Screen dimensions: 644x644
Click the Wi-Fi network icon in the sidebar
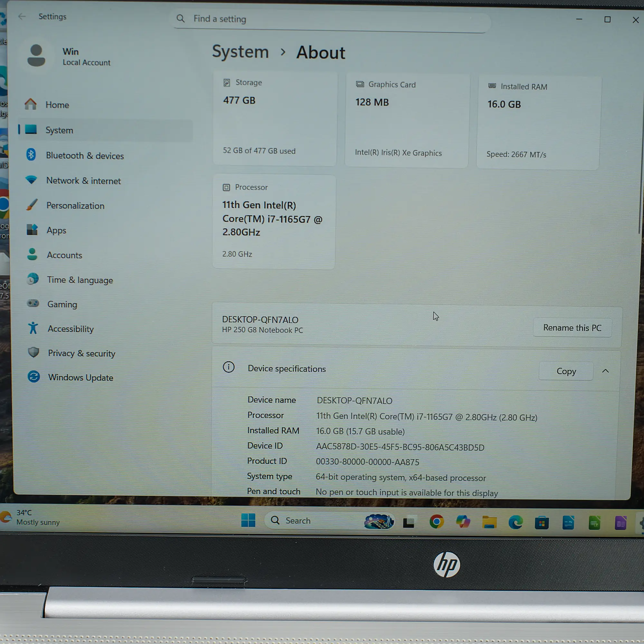click(31, 180)
